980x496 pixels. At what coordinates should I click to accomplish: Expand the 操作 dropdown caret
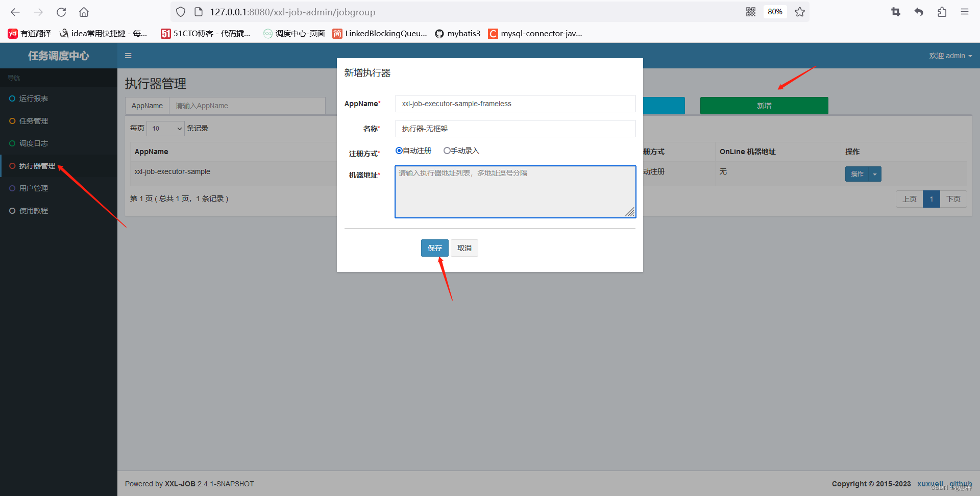tap(875, 174)
